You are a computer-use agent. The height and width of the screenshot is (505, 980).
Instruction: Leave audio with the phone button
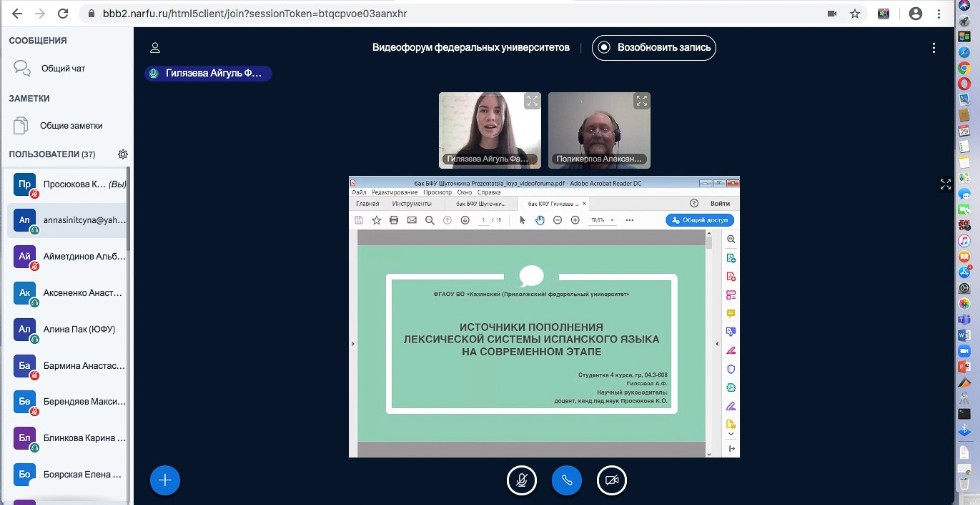tap(566, 480)
